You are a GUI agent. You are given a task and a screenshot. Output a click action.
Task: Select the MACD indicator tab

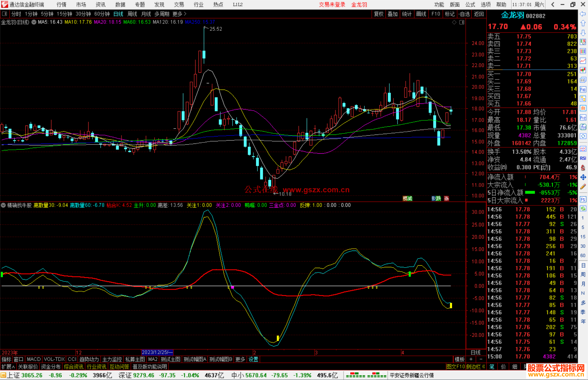coord(33,359)
